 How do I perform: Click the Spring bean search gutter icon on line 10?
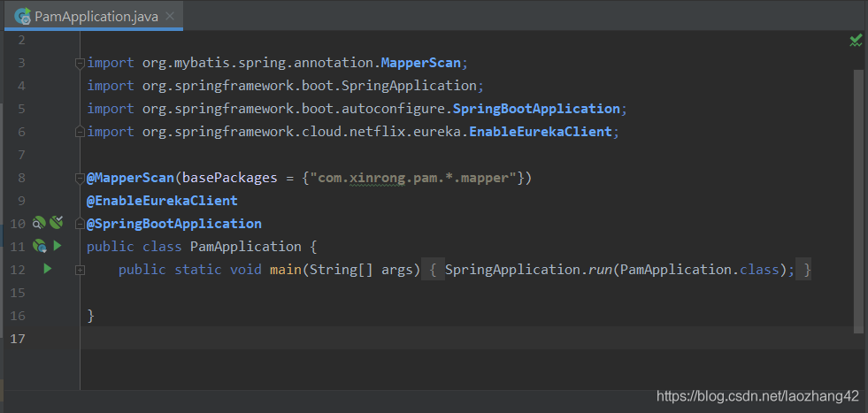coord(39,223)
